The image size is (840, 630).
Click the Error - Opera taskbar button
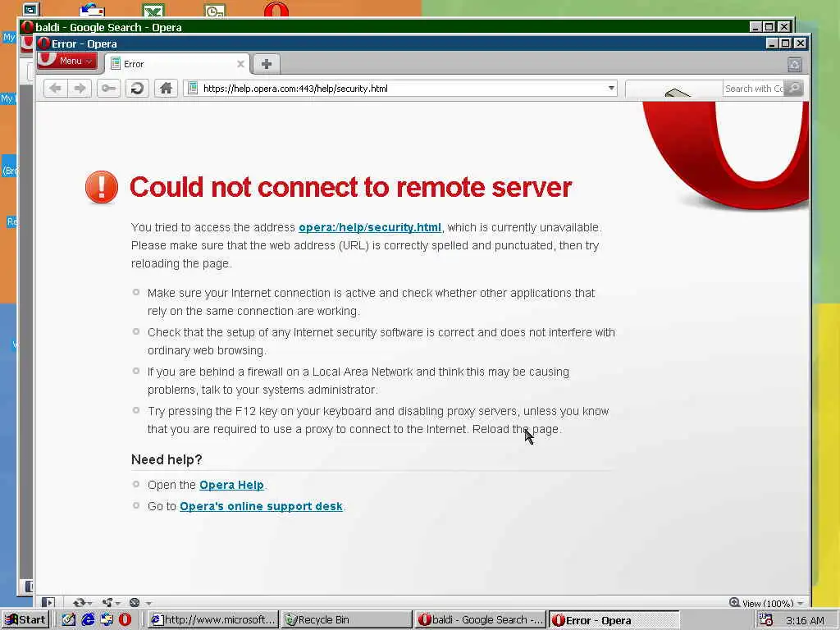click(614, 620)
